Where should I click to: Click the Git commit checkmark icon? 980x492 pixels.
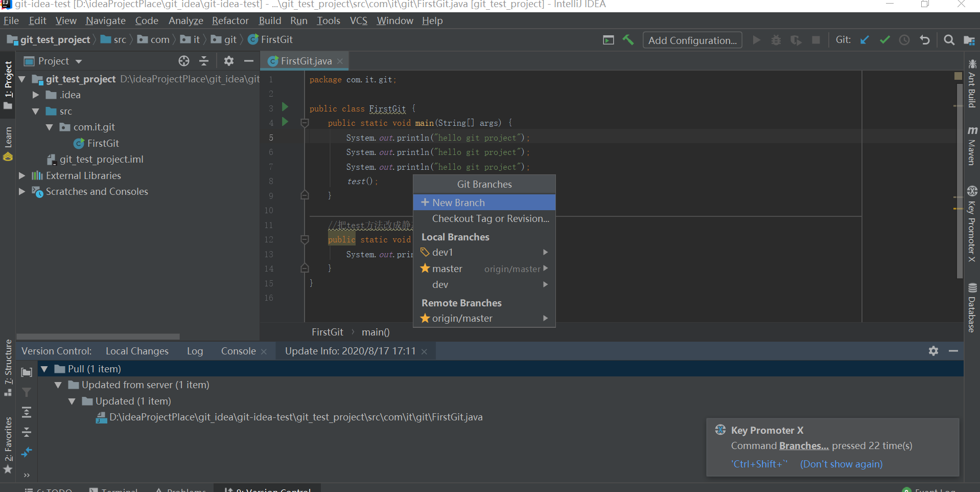[x=885, y=40]
